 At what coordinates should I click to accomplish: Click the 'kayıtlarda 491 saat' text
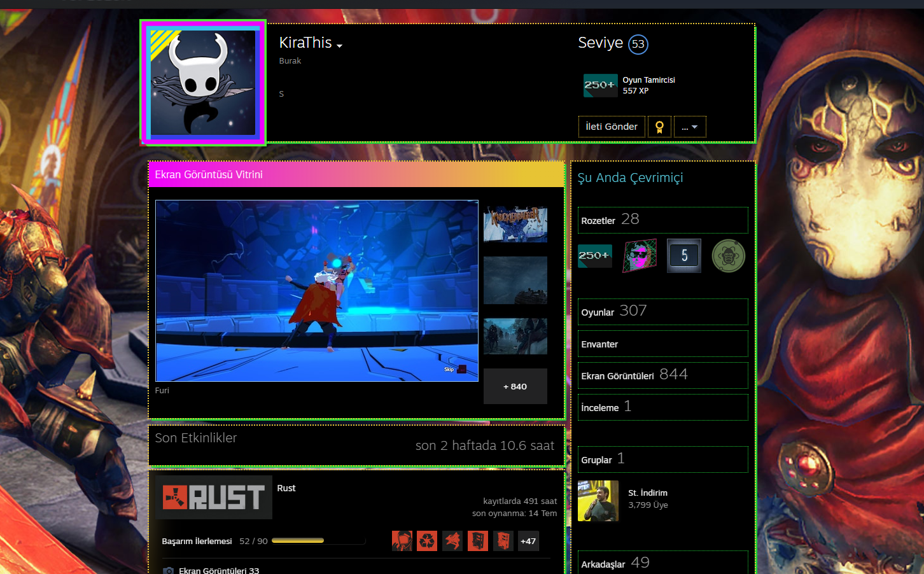pos(520,501)
